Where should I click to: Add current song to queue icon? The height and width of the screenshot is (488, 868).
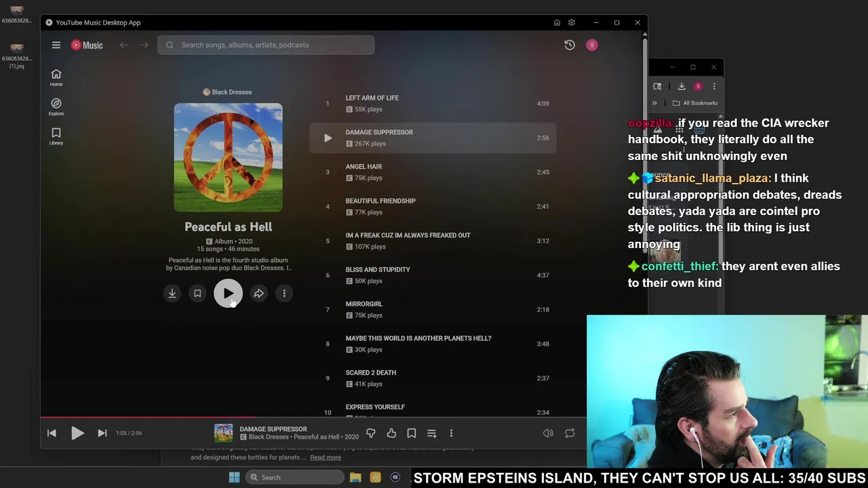tap(431, 433)
